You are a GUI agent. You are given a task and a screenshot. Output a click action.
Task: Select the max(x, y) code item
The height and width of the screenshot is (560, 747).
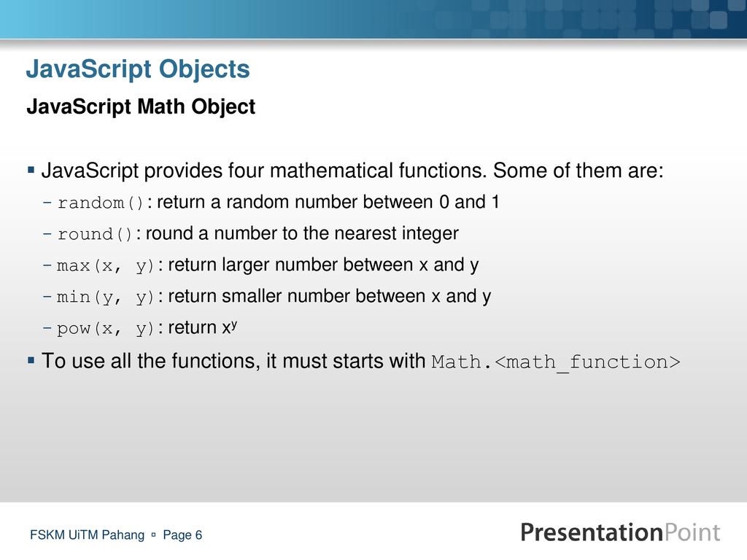(106, 265)
